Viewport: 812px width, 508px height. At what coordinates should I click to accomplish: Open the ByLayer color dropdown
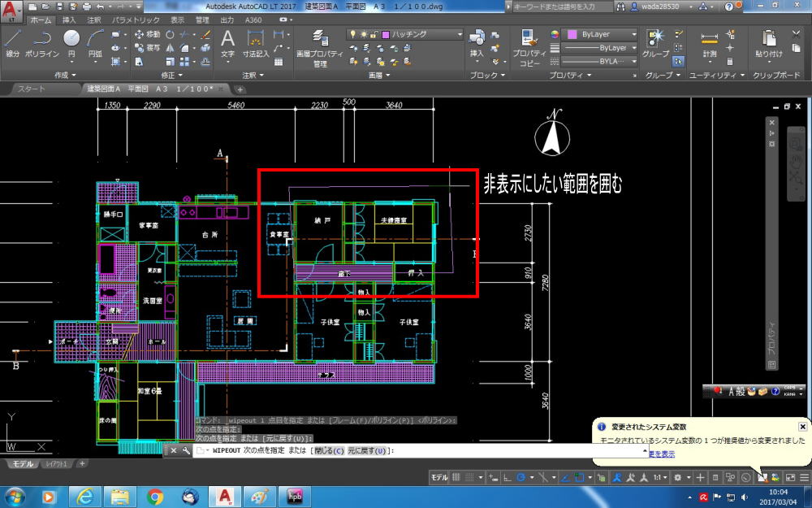click(x=601, y=34)
